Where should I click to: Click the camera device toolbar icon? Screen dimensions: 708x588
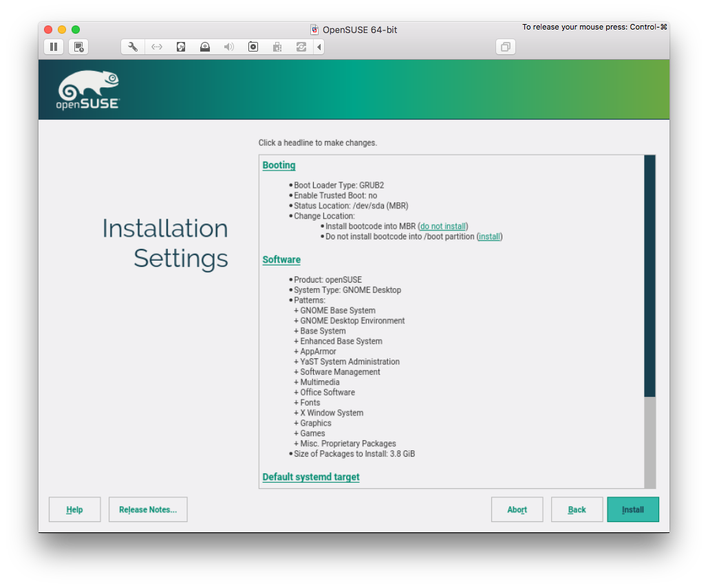(253, 47)
